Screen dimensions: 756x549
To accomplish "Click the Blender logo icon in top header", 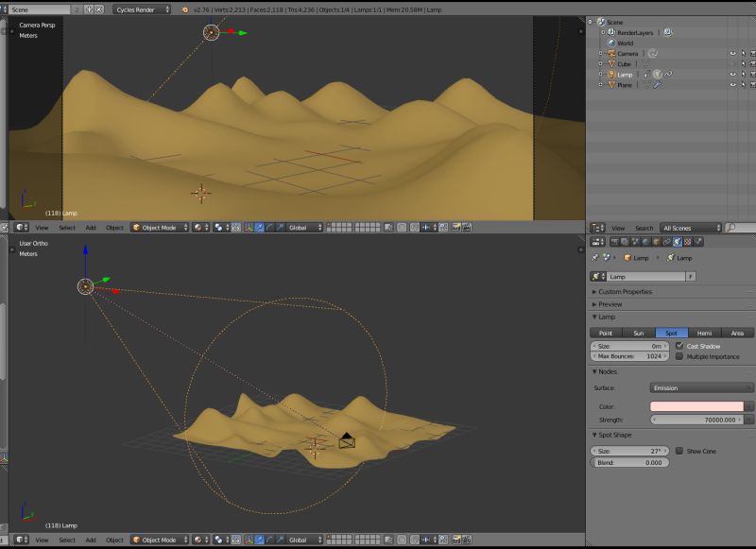I will [x=184, y=9].
